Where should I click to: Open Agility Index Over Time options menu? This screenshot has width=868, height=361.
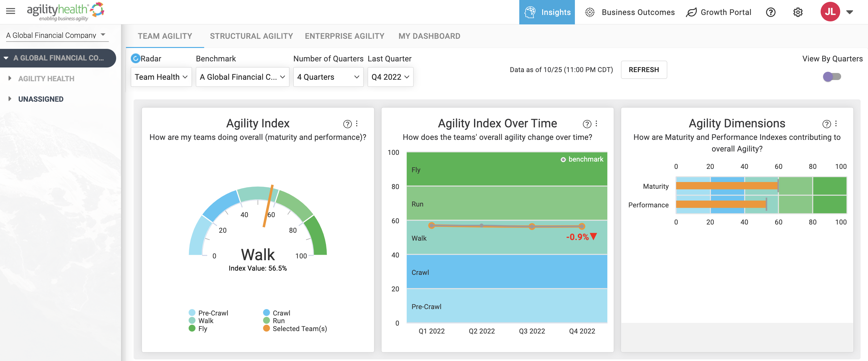[x=596, y=124]
